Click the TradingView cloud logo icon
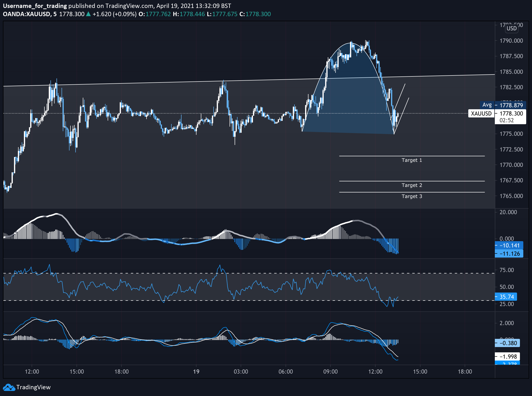This screenshot has height=396, width=532. click(9, 387)
